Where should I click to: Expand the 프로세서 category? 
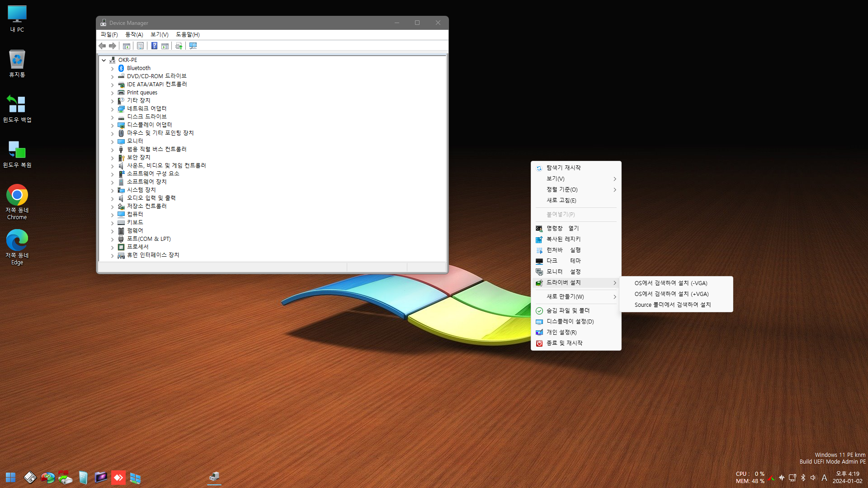coord(113,248)
